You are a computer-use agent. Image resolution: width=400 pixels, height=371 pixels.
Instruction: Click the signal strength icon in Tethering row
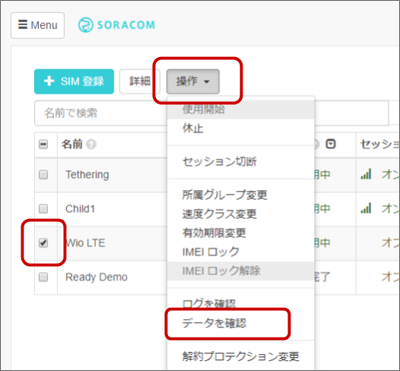[366, 174]
